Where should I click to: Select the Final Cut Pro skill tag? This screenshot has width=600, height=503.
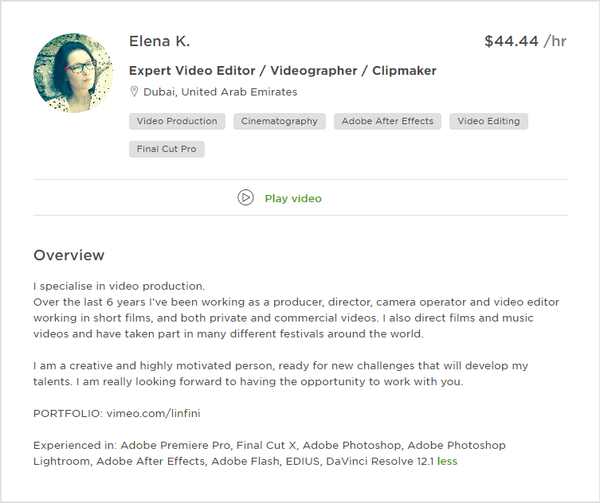click(x=167, y=149)
